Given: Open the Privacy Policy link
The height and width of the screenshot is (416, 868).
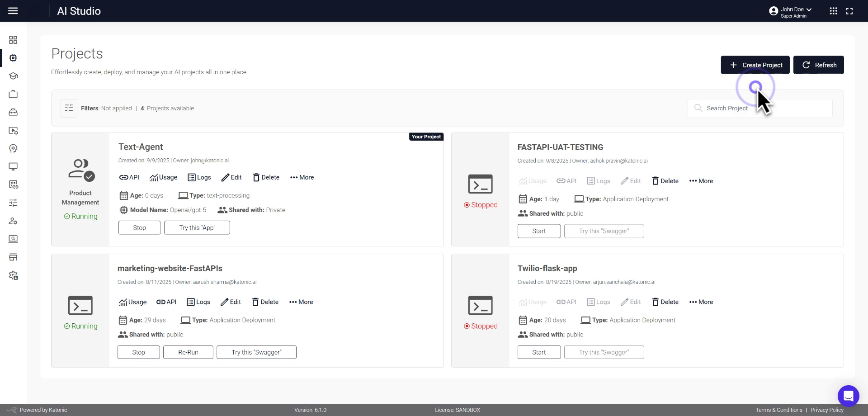Looking at the screenshot, I should 828,410.
